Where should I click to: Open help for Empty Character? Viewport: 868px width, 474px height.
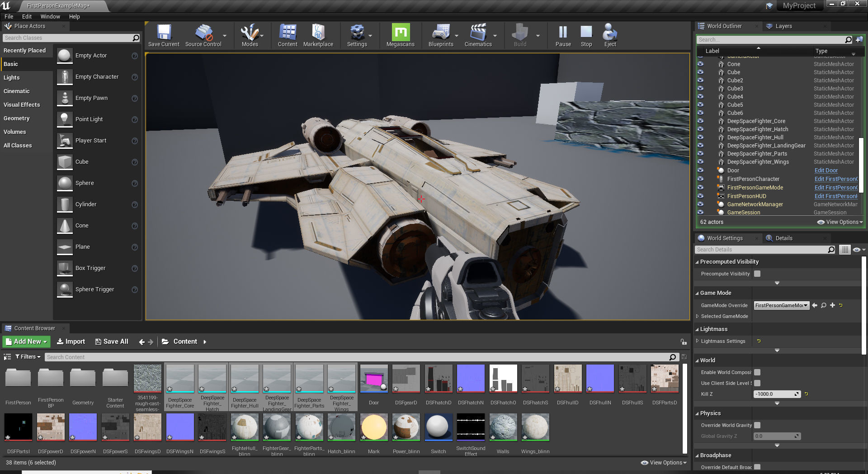point(135,77)
